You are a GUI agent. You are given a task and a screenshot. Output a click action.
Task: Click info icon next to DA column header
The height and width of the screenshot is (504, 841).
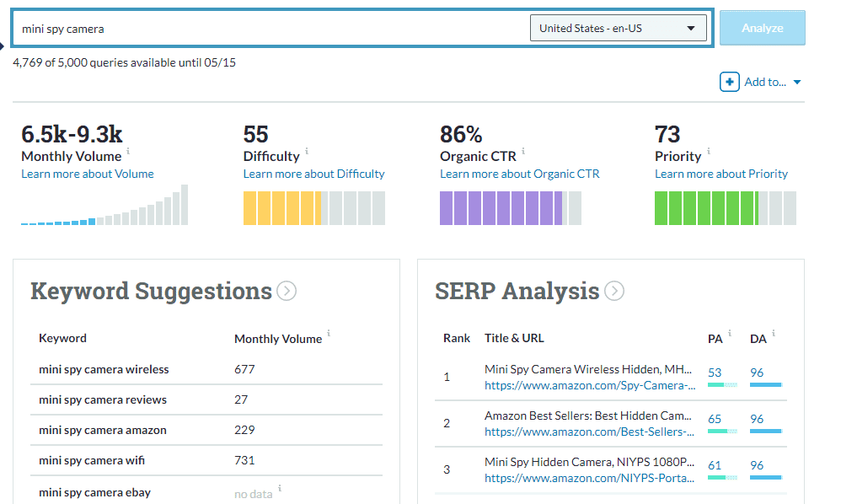774,334
